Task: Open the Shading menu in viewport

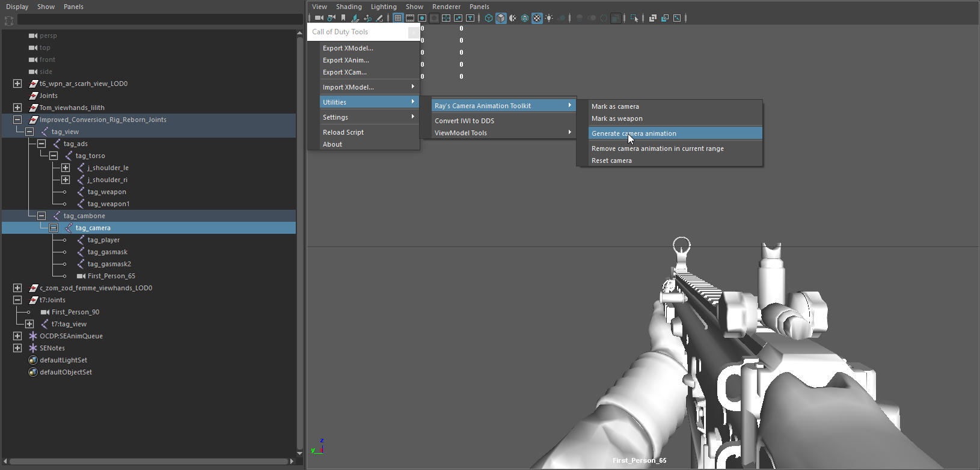Action: coord(349,7)
